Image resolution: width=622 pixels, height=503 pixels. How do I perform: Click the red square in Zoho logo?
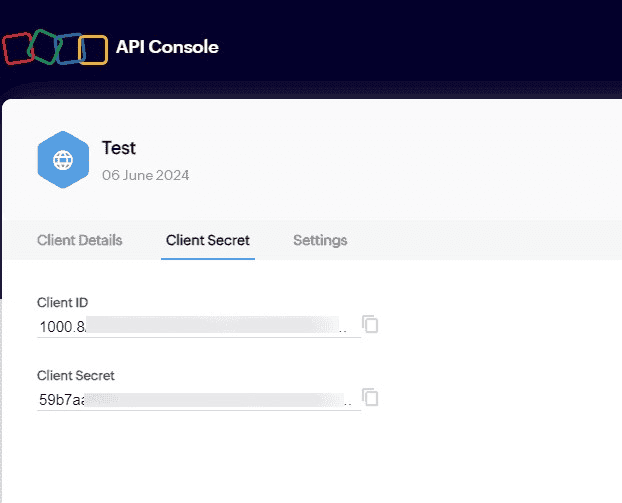(17, 47)
